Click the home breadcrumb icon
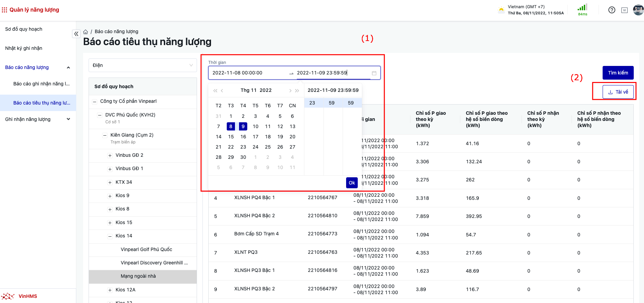Image resolution: width=644 pixels, height=303 pixels. (x=86, y=32)
